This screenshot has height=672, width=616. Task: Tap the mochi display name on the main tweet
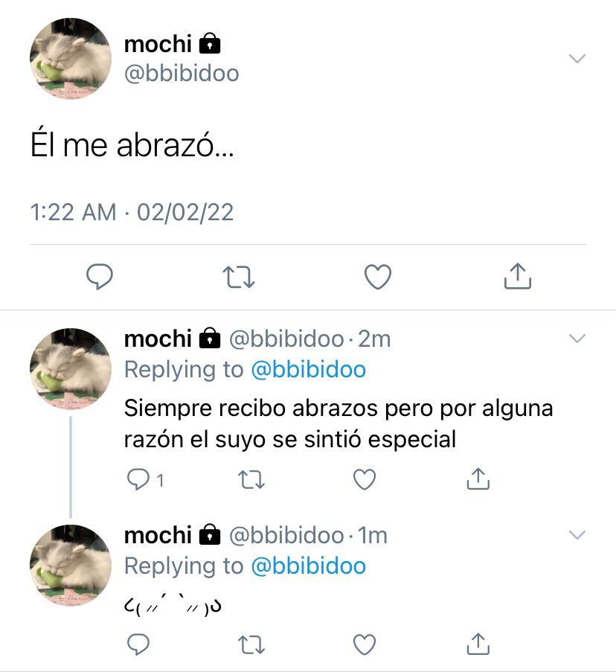(158, 44)
